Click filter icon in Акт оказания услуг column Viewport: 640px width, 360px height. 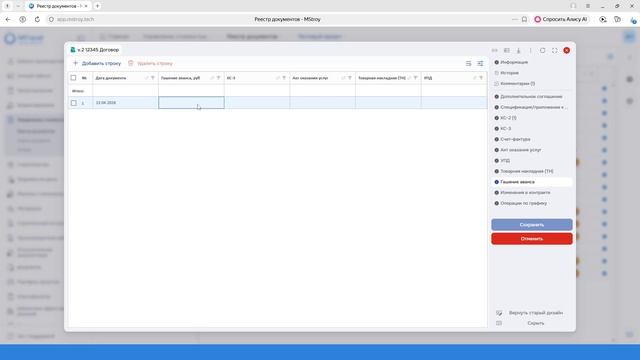click(350, 78)
